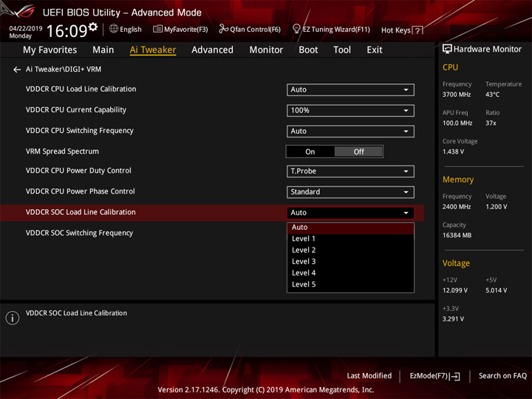Click Last Modified button
532x399 pixels.
[369, 376]
